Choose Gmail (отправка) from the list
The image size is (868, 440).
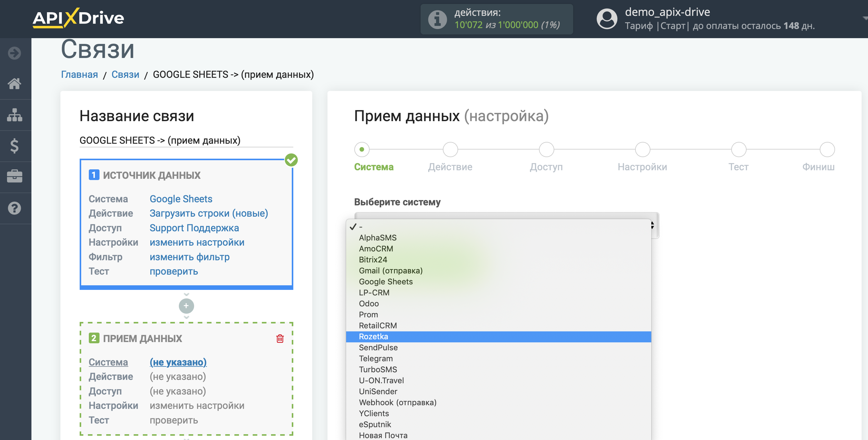point(498,271)
